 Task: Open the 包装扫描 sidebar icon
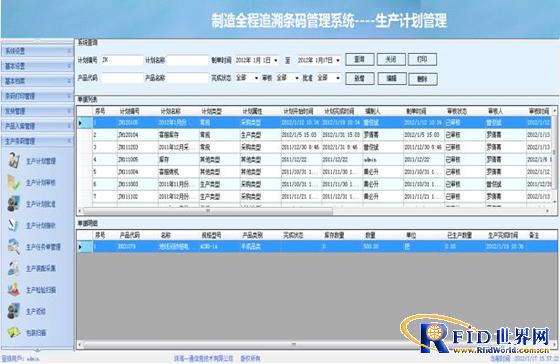14,332
